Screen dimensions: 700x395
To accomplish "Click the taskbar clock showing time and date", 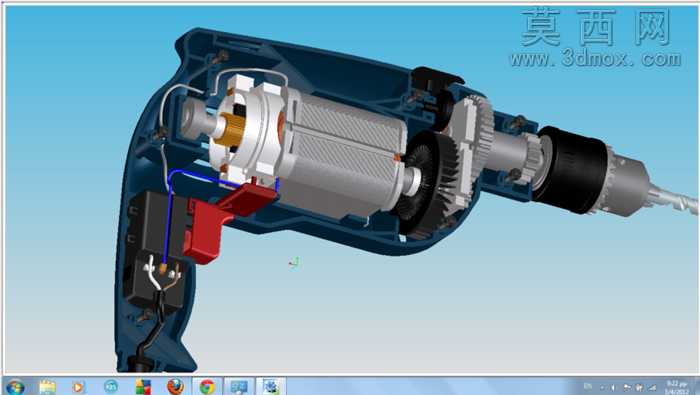I will click(677, 387).
